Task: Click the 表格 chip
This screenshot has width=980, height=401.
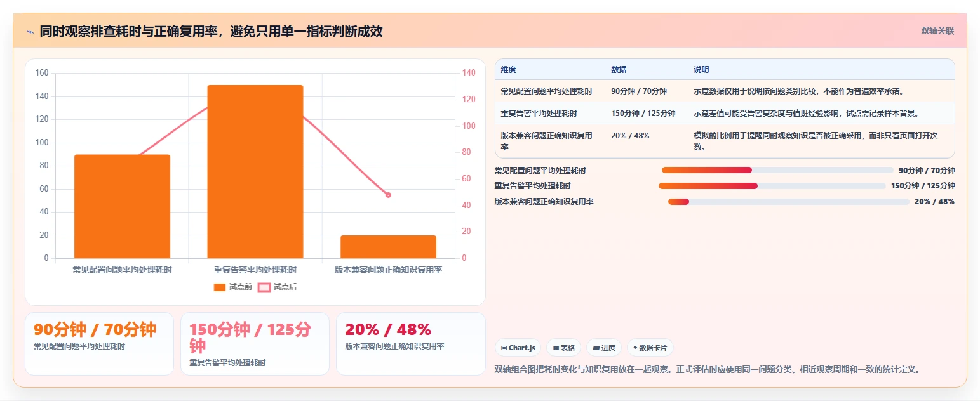Action: click(564, 348)
